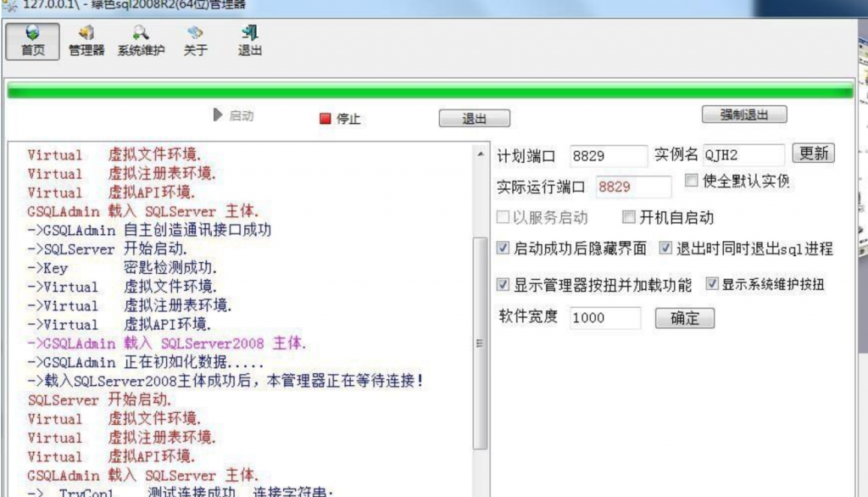Viewport: 868px width, 497px height.
Task: Enable the 开机自启动 checkbox
Action: [628, 216]
